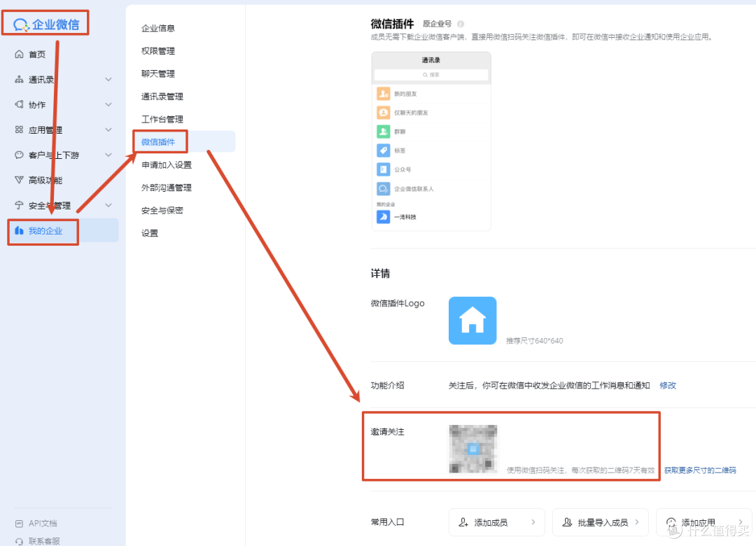756x546 pixels.
Task: Open 聊天管理 in the submenu
Action: click(x=157, y=73)
